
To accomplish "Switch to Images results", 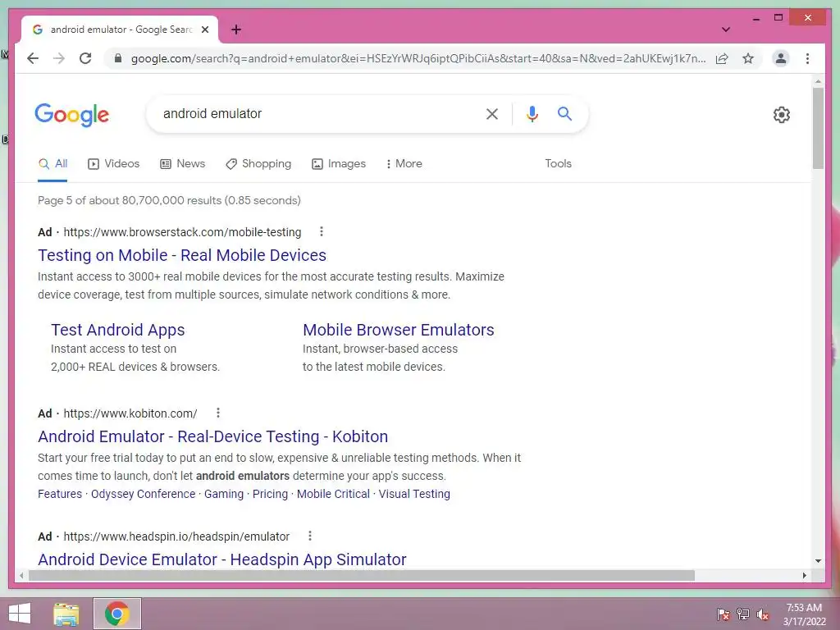I will tap(339, 163).
